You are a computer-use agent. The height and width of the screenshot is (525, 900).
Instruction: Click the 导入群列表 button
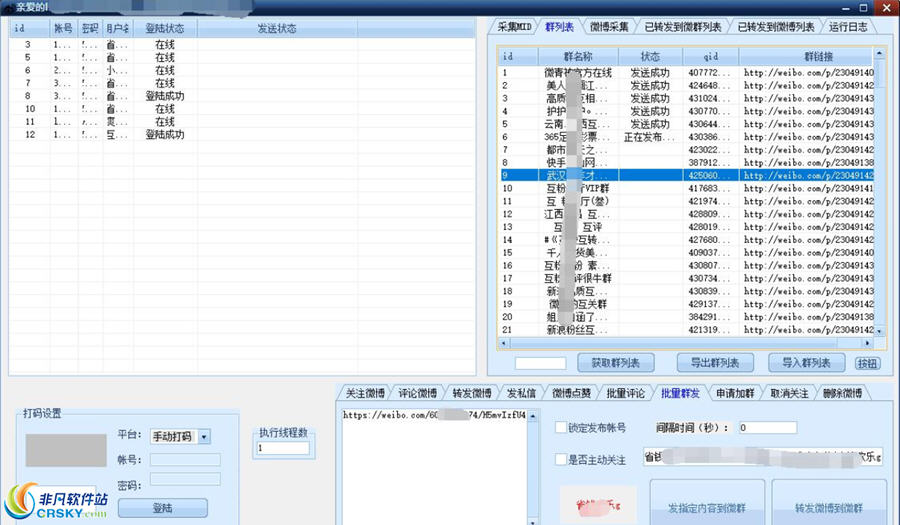point(806,363)
